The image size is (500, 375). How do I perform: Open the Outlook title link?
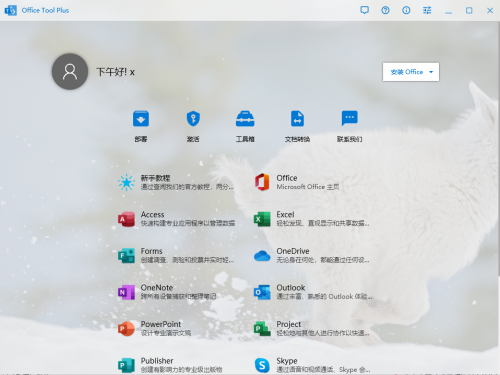tap(291, 288)
